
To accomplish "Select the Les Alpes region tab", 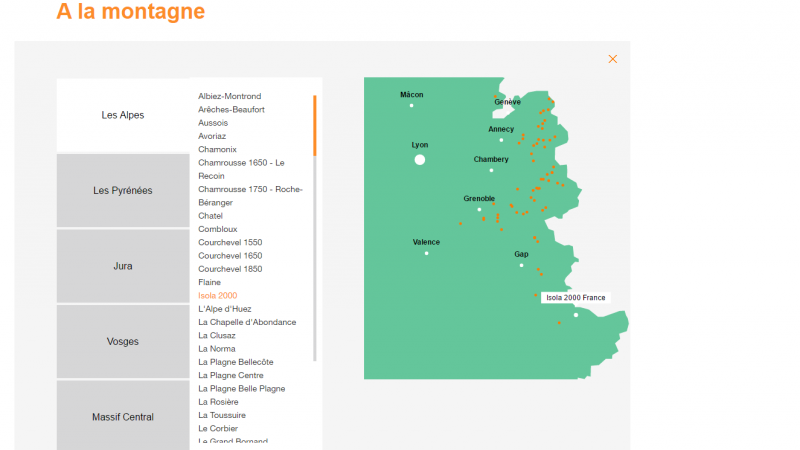I will tap(123, 115).
